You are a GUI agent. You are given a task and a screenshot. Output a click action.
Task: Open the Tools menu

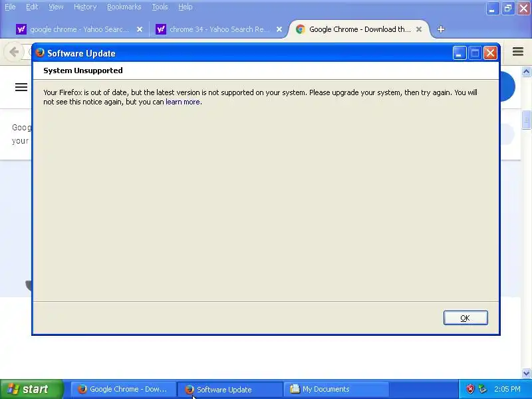pos(160,7)
